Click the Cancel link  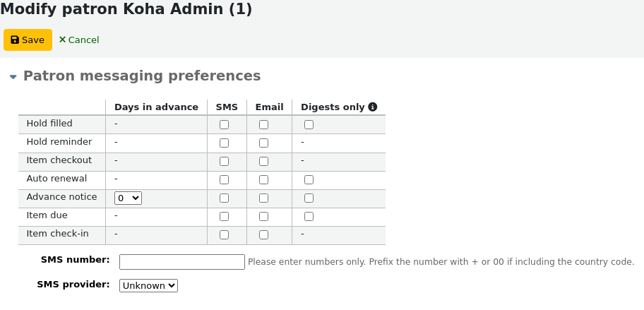point(79,40)
